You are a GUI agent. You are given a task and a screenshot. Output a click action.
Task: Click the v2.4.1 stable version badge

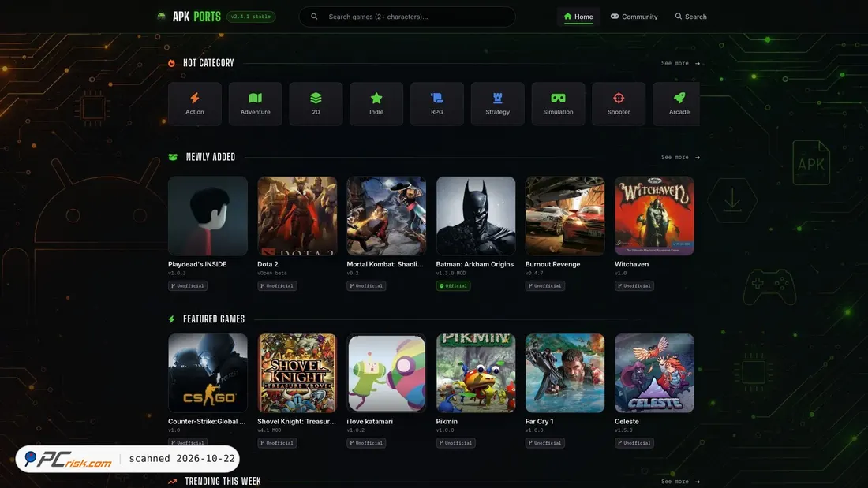251,17
